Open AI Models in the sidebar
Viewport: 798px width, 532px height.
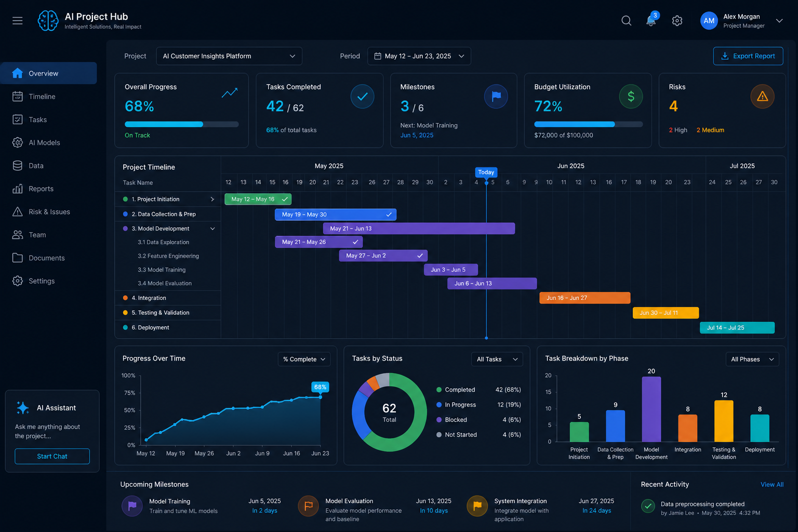pyautogui.click(x=48, y=142)
